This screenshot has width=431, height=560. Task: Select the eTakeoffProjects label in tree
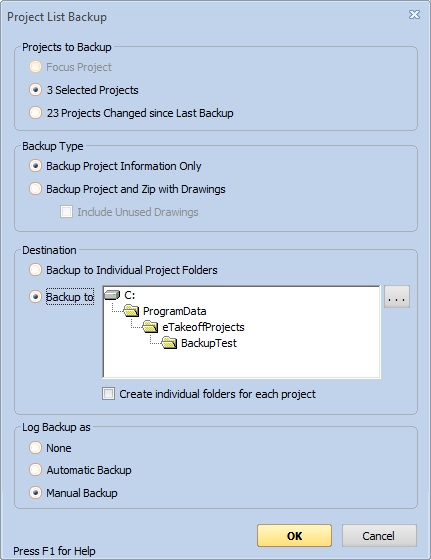[204, 327]
